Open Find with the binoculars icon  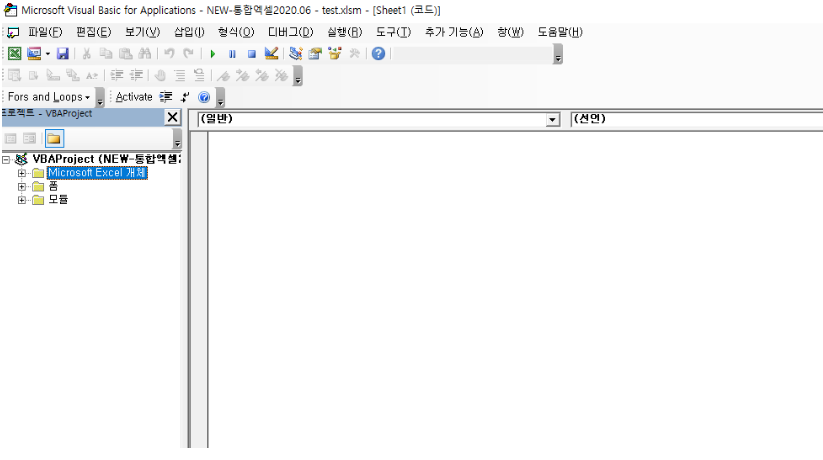(x=145, y=54)
